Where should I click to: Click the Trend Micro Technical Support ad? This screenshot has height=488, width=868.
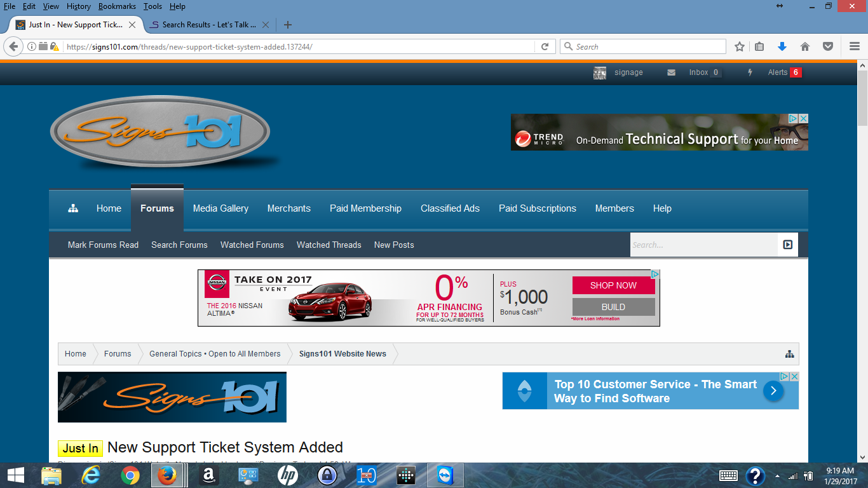[x=660, y=132]
